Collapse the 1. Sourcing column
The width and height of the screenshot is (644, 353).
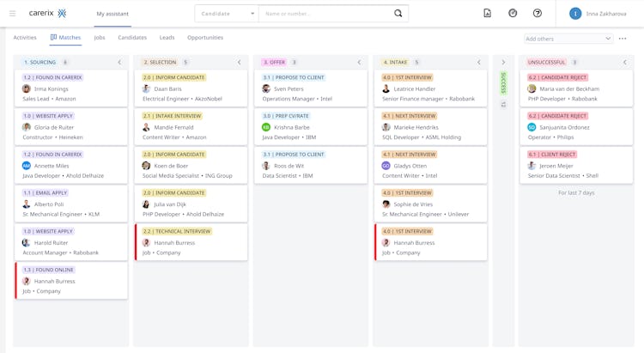(x=119, y=63)
